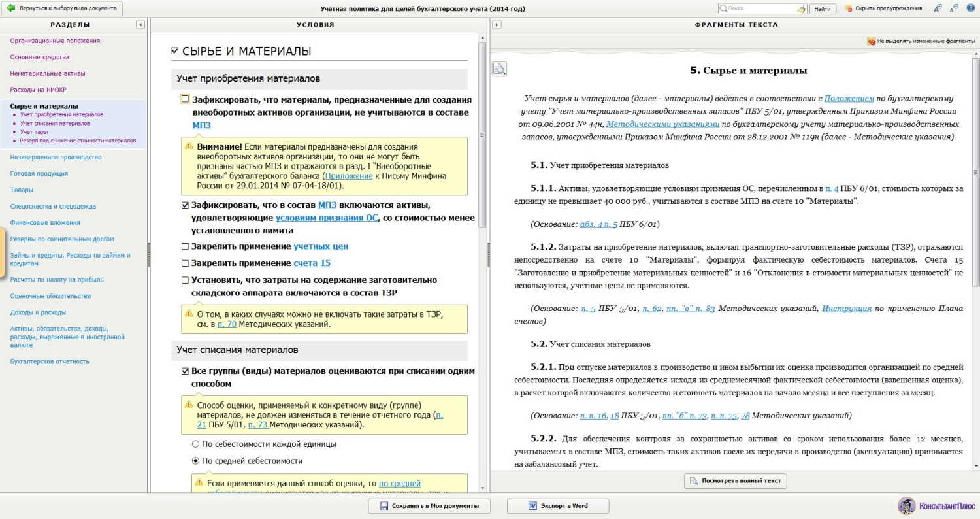980x519 pixels.
Task: Click in the Поиск search field
Action: 762,8
